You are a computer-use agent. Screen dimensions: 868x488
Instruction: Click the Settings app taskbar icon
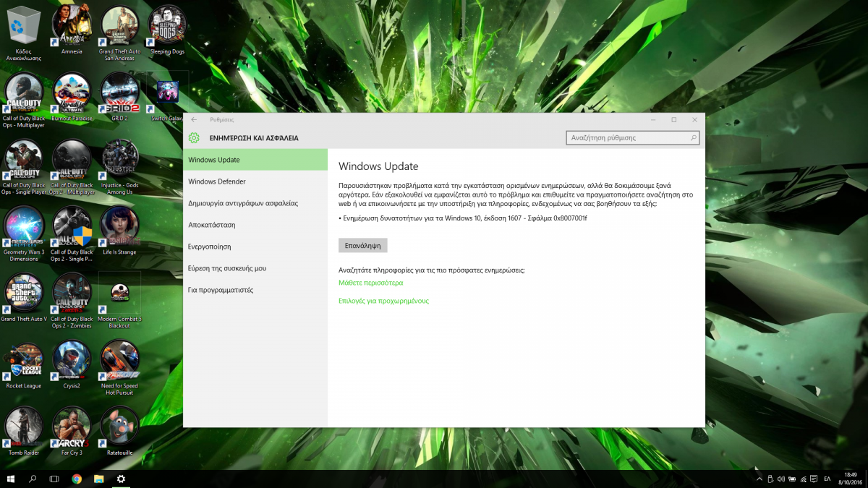tap(121, 479)
